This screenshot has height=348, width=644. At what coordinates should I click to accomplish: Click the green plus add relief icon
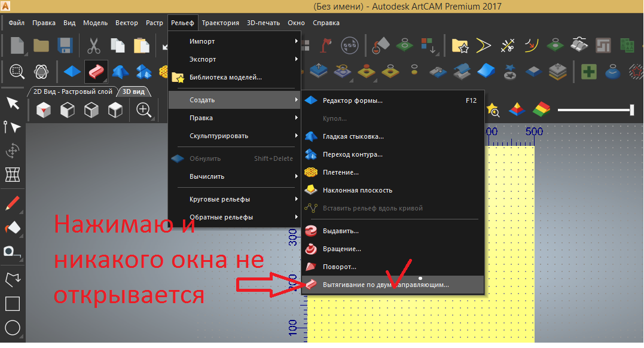[589, 72]
